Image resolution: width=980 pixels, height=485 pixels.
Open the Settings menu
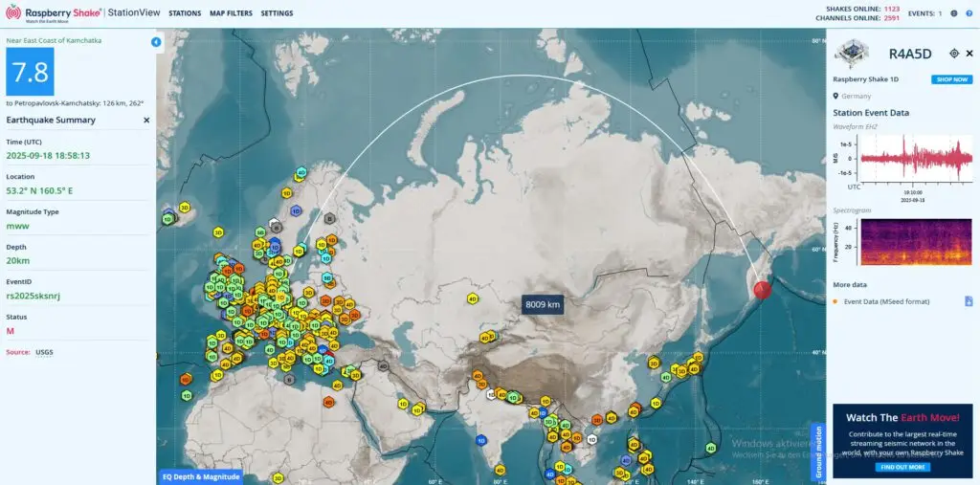277,13
